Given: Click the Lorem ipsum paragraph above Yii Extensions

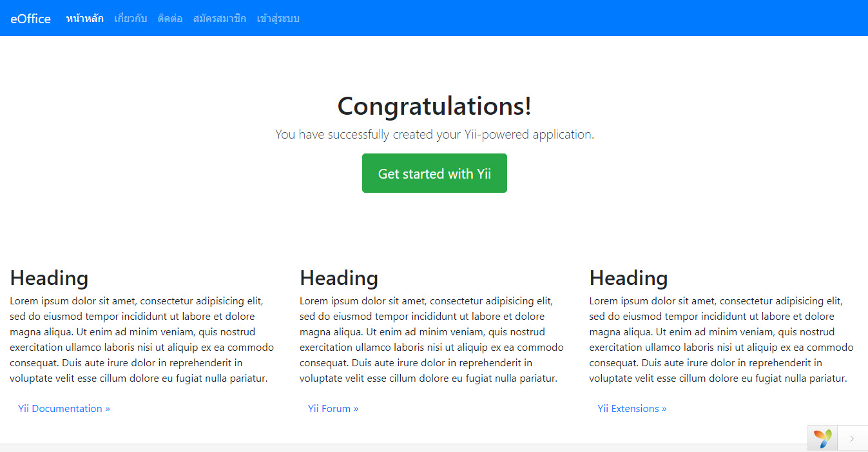Looking at the screenshot, I should tap(722, 340).
